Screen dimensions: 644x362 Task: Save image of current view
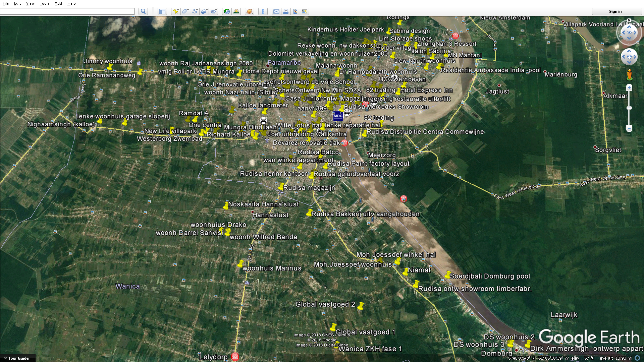click(x=295, y=11)
